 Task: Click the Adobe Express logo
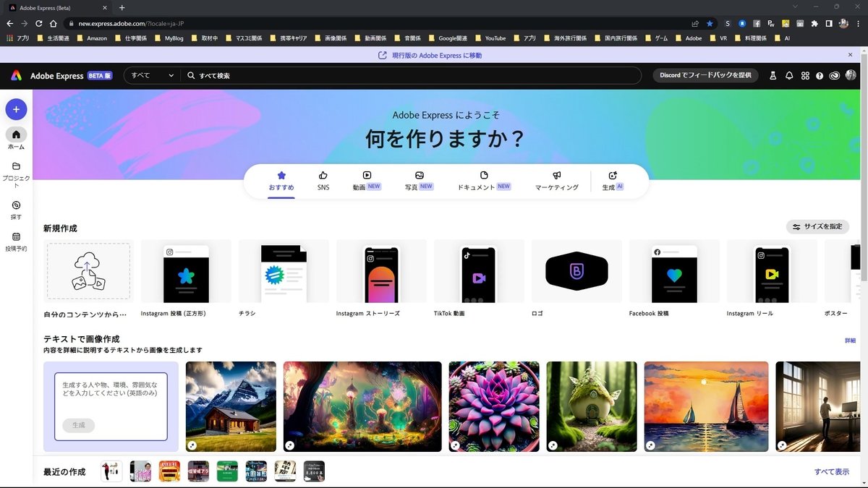click(16, 75)
